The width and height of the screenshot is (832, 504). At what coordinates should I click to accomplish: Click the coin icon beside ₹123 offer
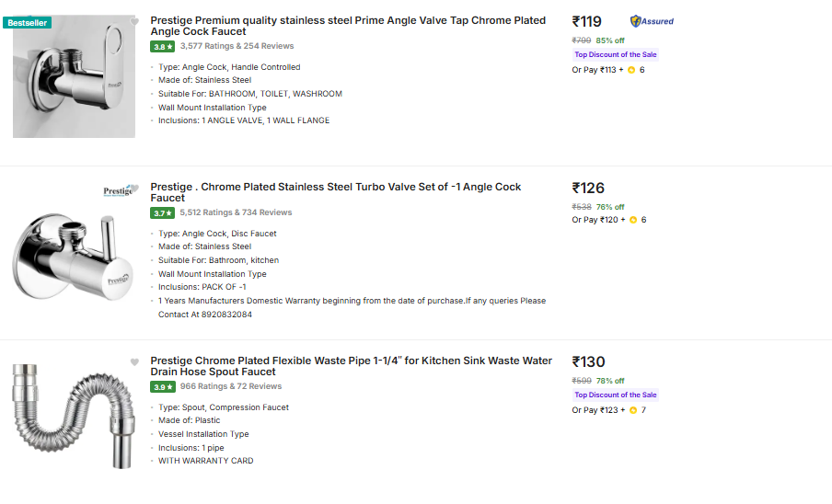coord(632,410)
